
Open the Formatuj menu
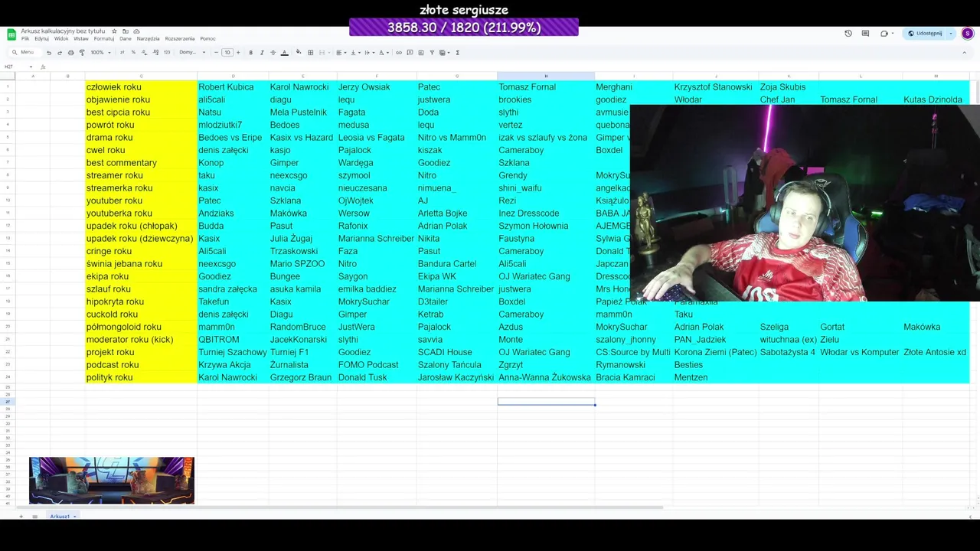104,39
